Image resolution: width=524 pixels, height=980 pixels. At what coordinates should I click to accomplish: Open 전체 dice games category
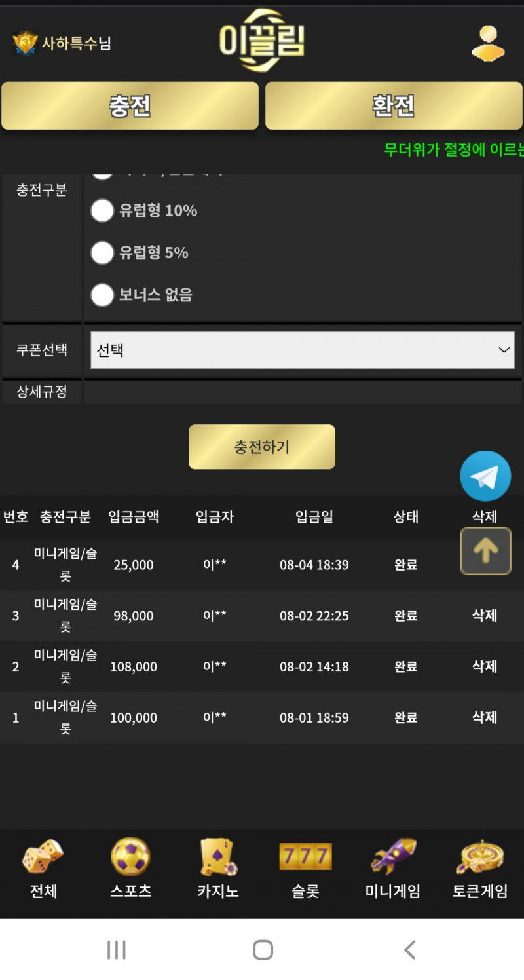[x=43, y=869]
